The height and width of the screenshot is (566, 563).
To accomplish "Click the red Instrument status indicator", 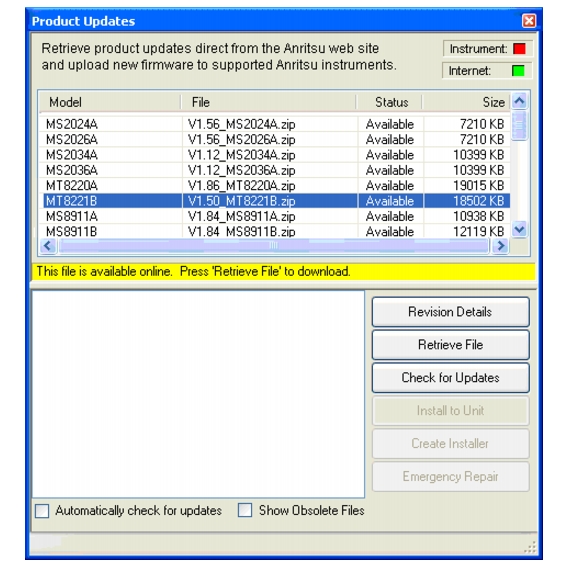I will [519, 49].
